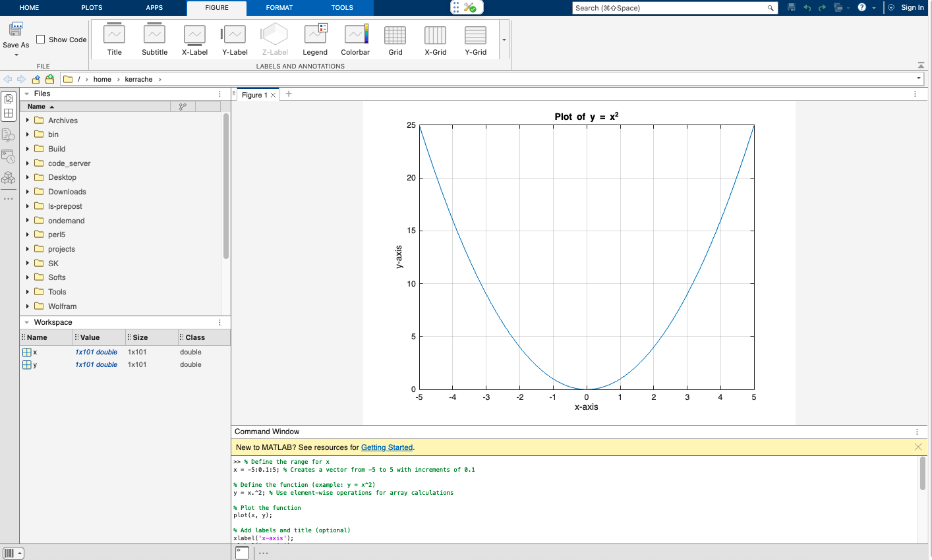Expand the Archives folder
The width and height of the screenshot is (932, 560).
(28, 121)
